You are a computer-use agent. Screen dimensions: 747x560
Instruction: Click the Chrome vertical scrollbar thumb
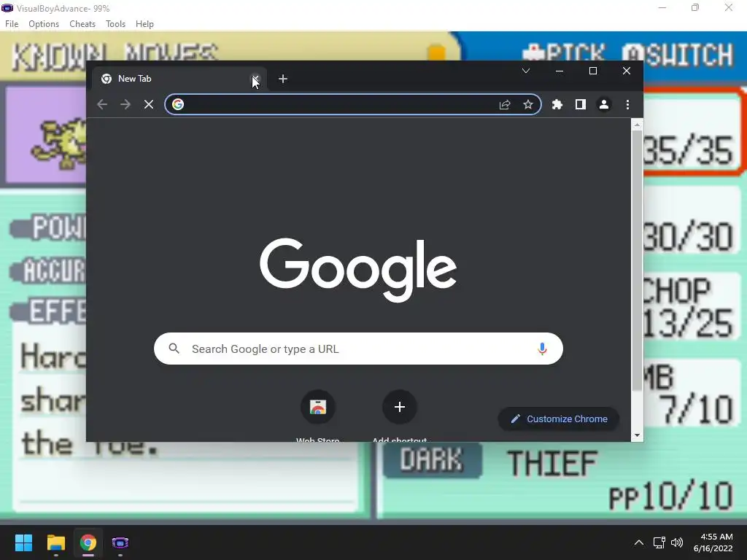(636, 260)
